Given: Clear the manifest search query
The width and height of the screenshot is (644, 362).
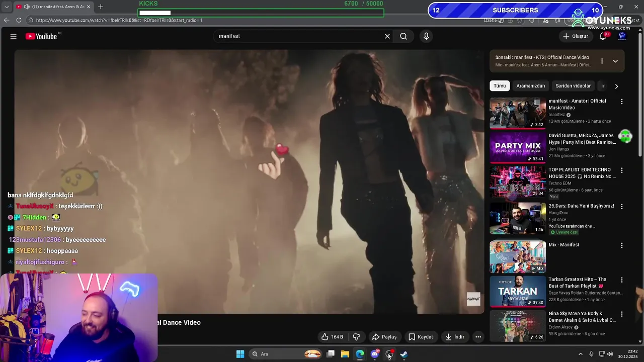Looking at the screenshot, I should tap(387, 36).
